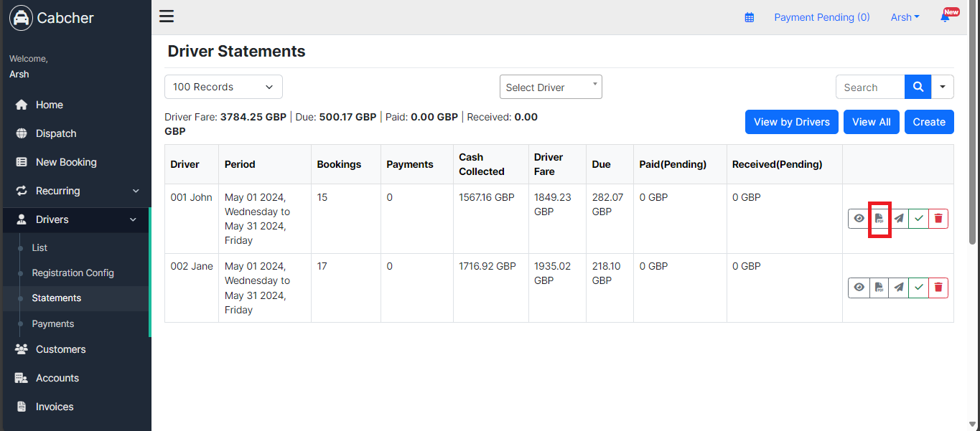Image resolution: width=980 pixels, height=431 pixels.
Task: Open Invoices in sidebar
Action: click(x=75, y=407)
